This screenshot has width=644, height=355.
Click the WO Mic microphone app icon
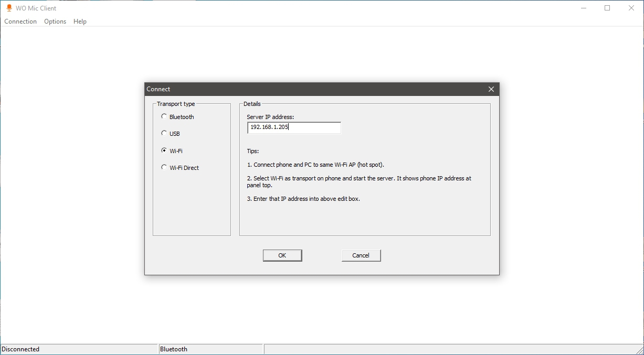tap(9, 8)
